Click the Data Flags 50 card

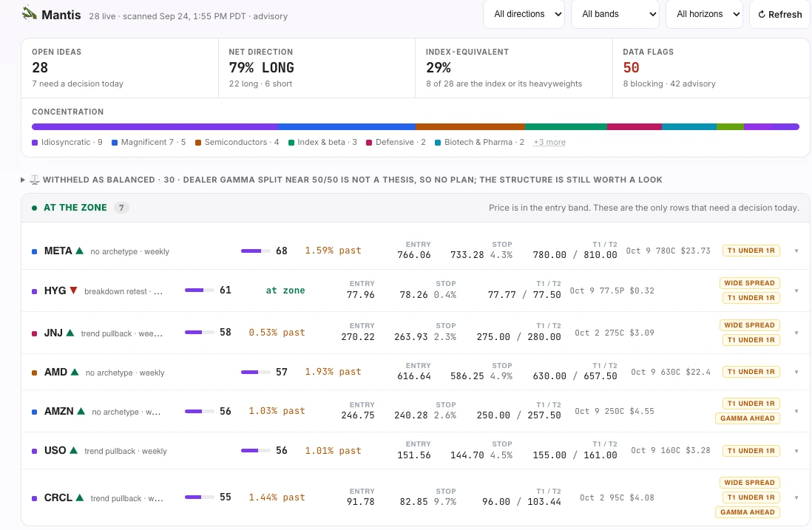[x=711, y=68]
